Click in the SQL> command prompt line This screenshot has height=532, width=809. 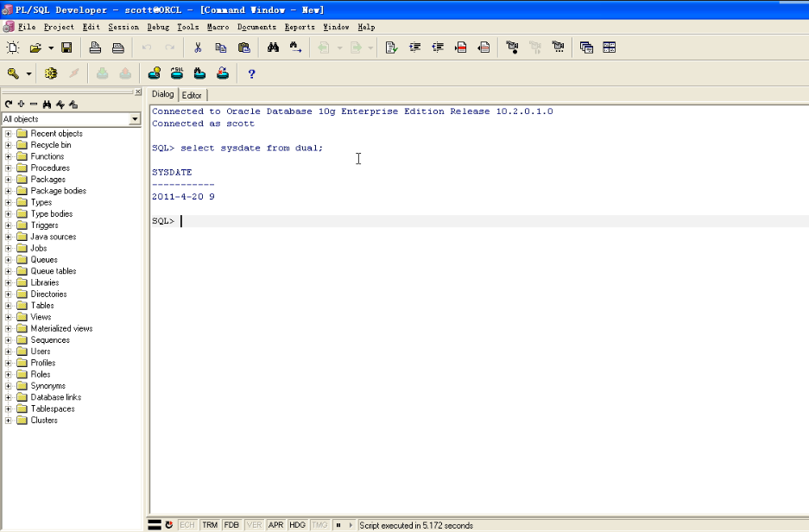pyautogui.click(x=480, y=221)
